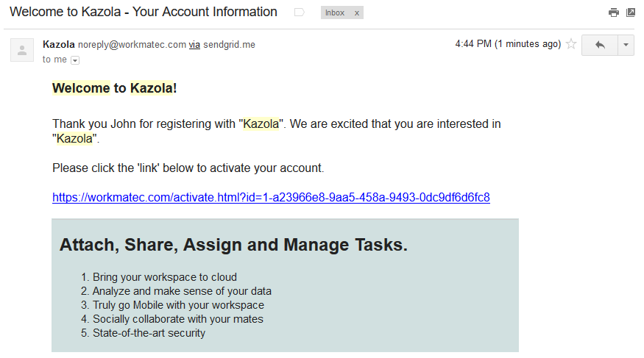Screen dimensions: 644x358
Task: Click 'Welcome to Kazola!' heading
Action: tap(115, 88)
